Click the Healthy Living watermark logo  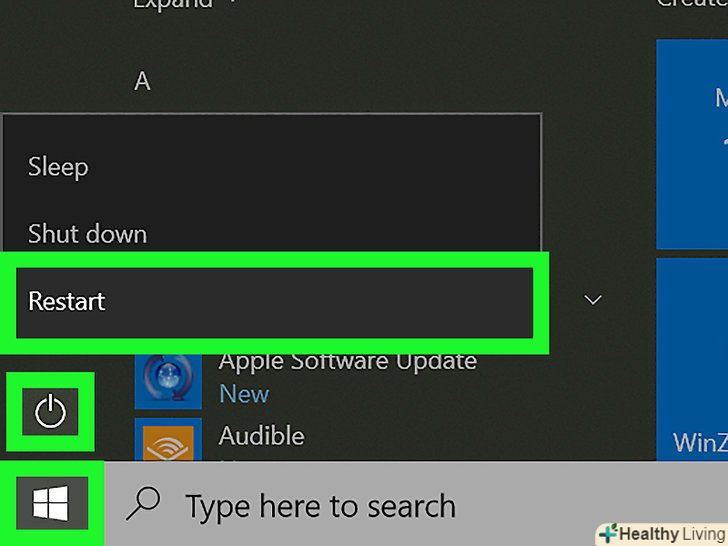click(663, 534)
